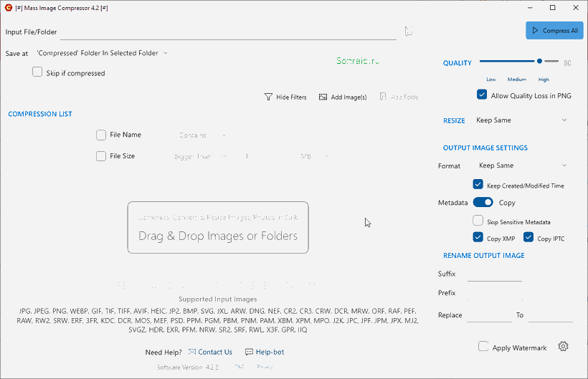The height and width of the screenshot is (379, 588).
Task: Click the Contact Us link
Action: pos(215,352)
